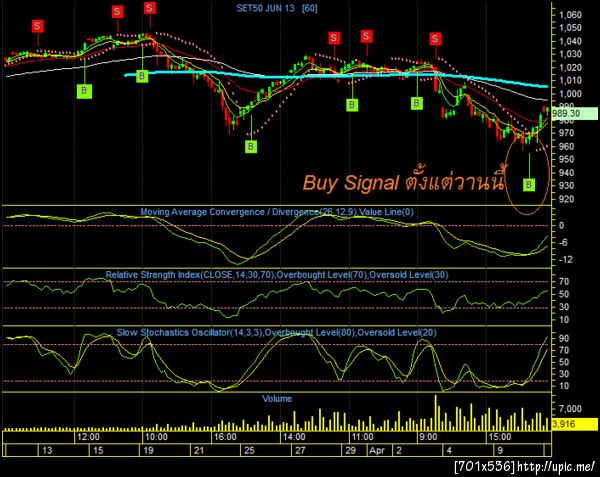Viewport: 600px width, 477px height.
Task: Click the 1,000 price axis value
Action: pos(570,94)
